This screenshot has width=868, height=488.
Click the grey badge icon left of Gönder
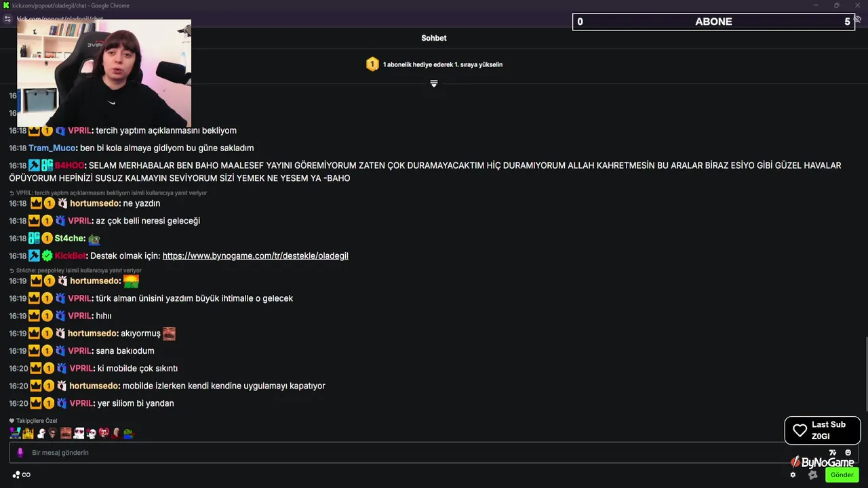pos(812,474)
